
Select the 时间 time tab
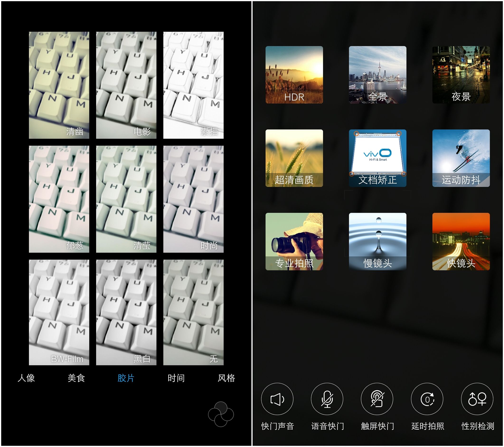pyautogui.click(x=176, y=378)
